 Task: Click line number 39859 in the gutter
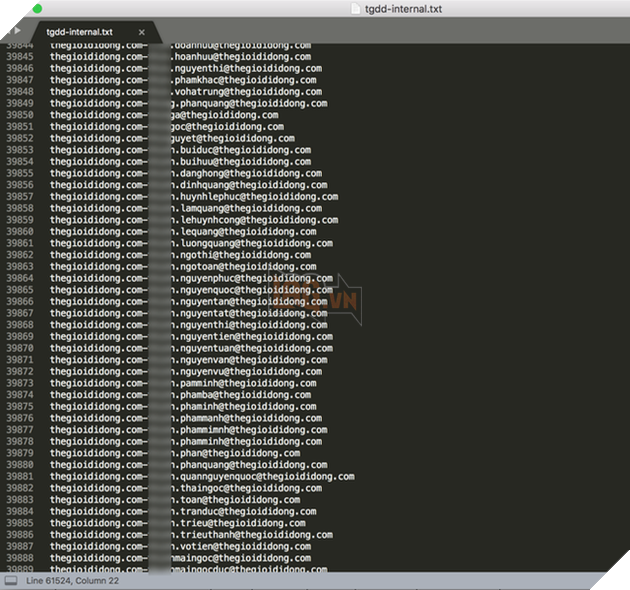point(20,220)
